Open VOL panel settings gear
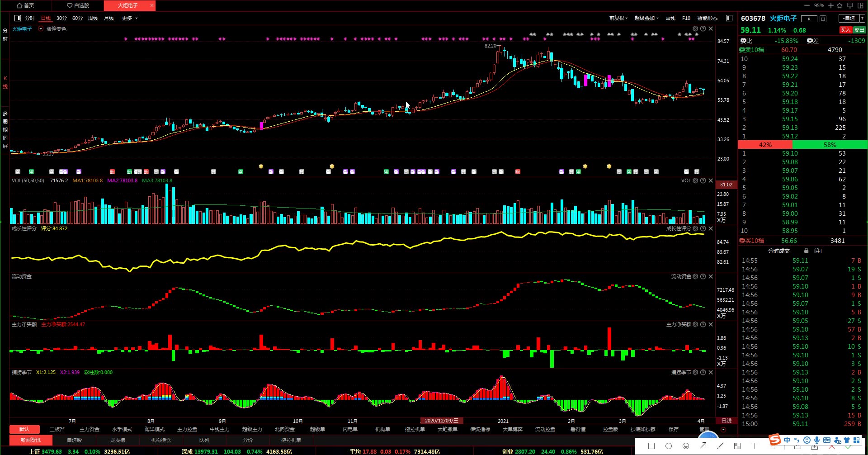868x455 pixels. point(695,180)
